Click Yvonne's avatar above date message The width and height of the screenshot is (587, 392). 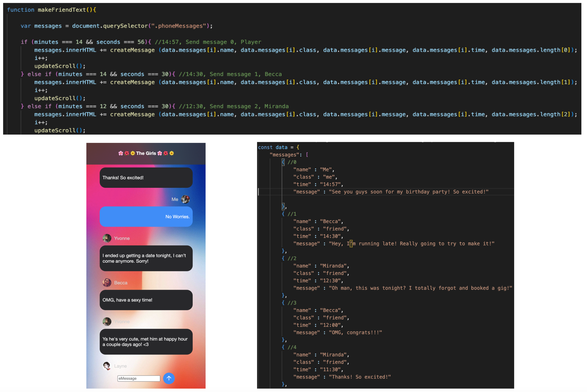(x=107, y=238)
